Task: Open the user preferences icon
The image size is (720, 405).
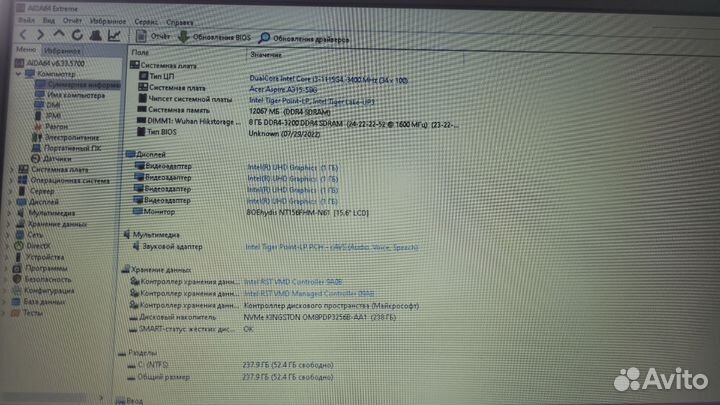Action: (x=96, y=35)
